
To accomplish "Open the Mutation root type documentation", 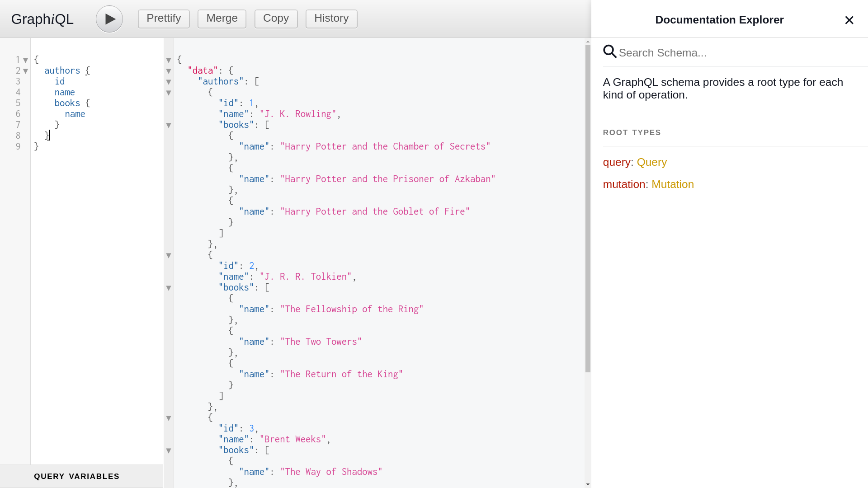I will [673, 184].
